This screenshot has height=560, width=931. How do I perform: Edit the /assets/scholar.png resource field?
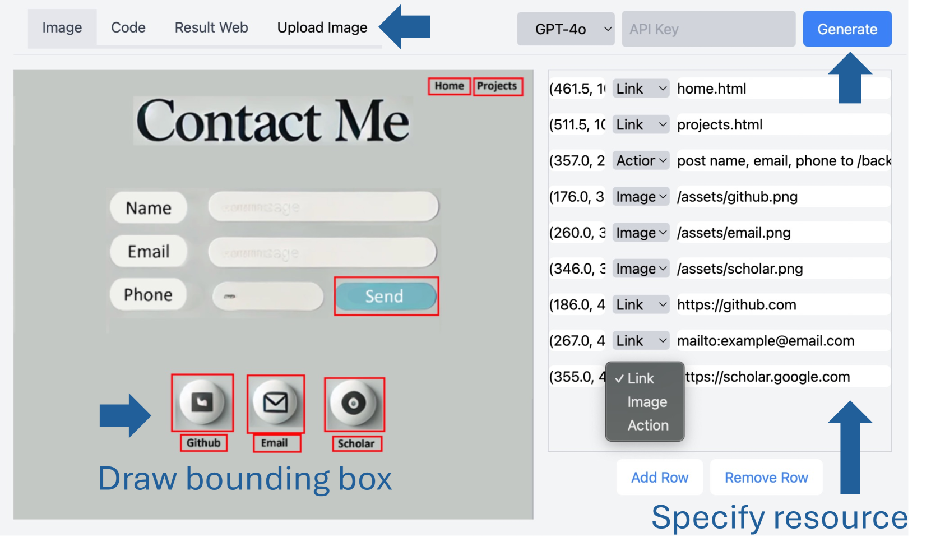tap(784, 269)
